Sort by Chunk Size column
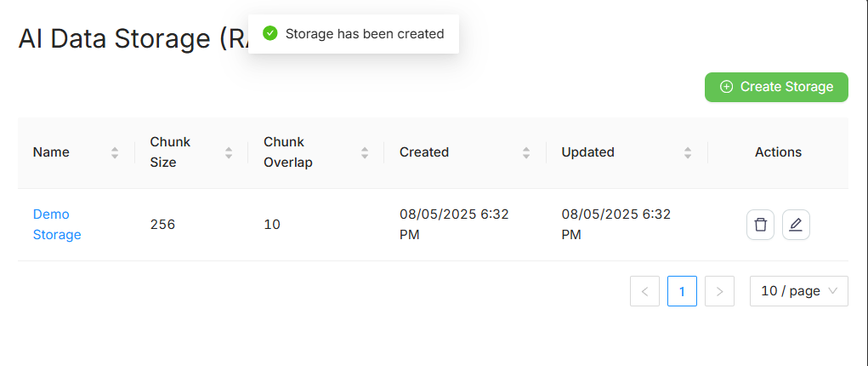The height and width of the screenshot is (366, 868). point(229,152)
